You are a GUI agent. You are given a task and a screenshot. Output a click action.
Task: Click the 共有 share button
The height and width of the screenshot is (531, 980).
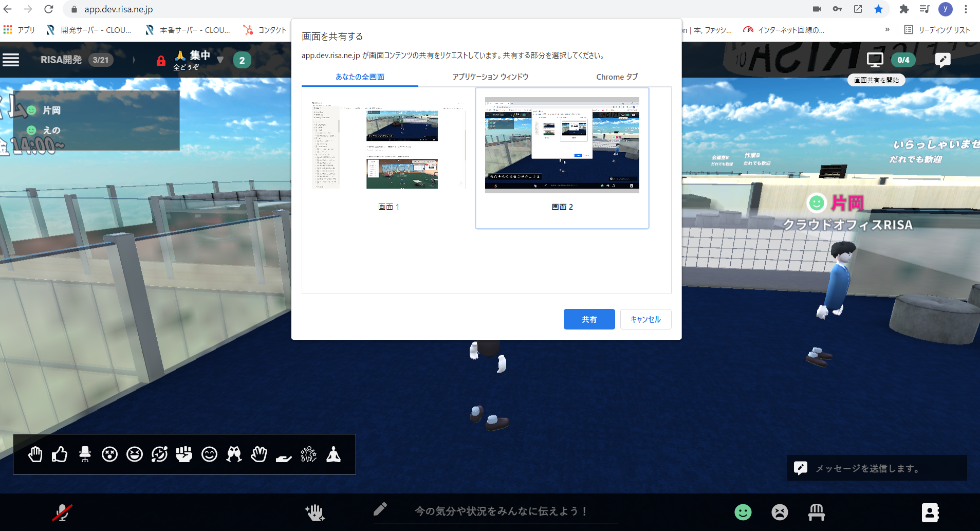[x=589, y=319]
